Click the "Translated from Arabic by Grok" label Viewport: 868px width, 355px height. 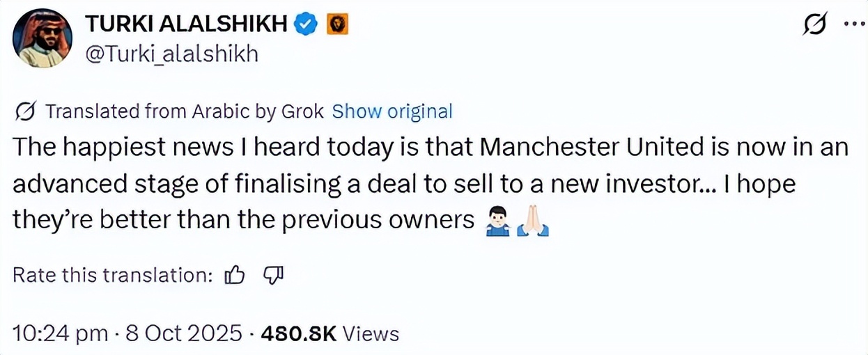pos(185,111)
